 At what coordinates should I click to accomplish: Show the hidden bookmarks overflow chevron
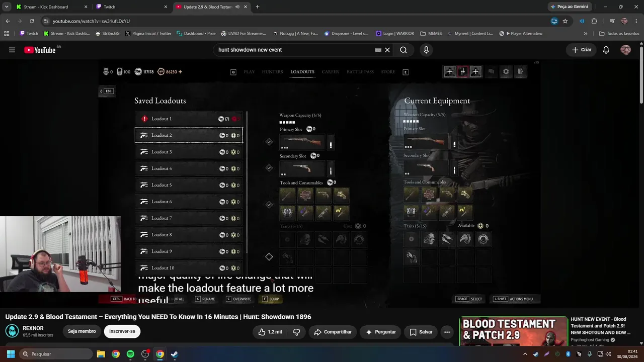click(585, 34)
